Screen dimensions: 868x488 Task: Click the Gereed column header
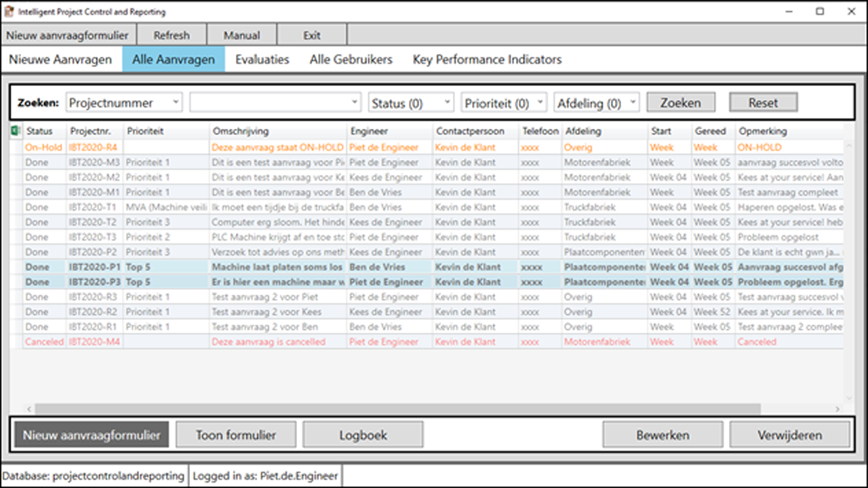point(712,131)
